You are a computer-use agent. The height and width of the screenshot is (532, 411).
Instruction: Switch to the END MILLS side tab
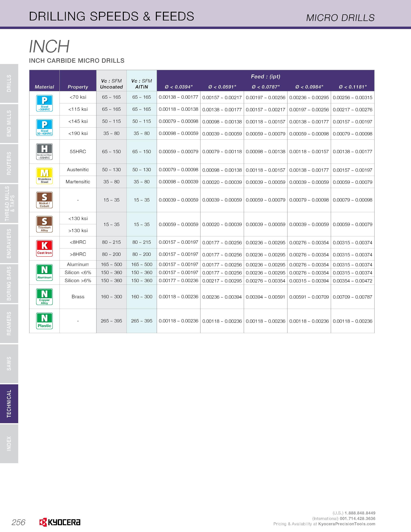[9, 123]
